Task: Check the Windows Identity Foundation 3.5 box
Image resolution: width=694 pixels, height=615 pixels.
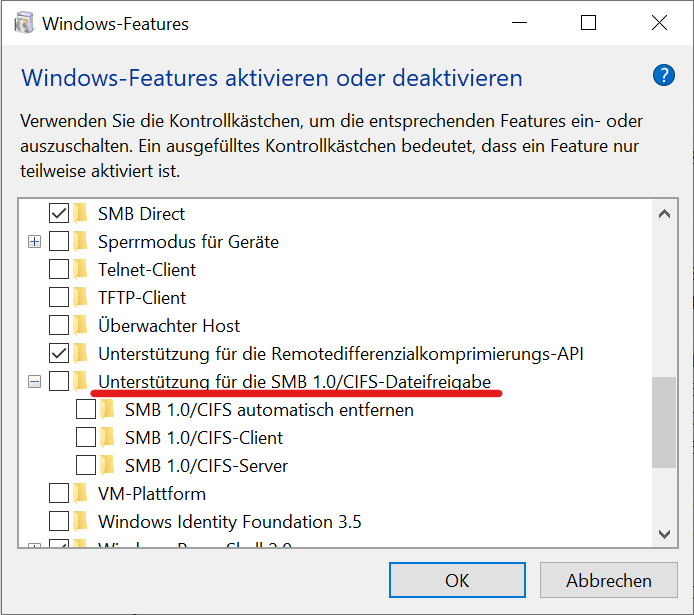Action: [x=59, y=522]
